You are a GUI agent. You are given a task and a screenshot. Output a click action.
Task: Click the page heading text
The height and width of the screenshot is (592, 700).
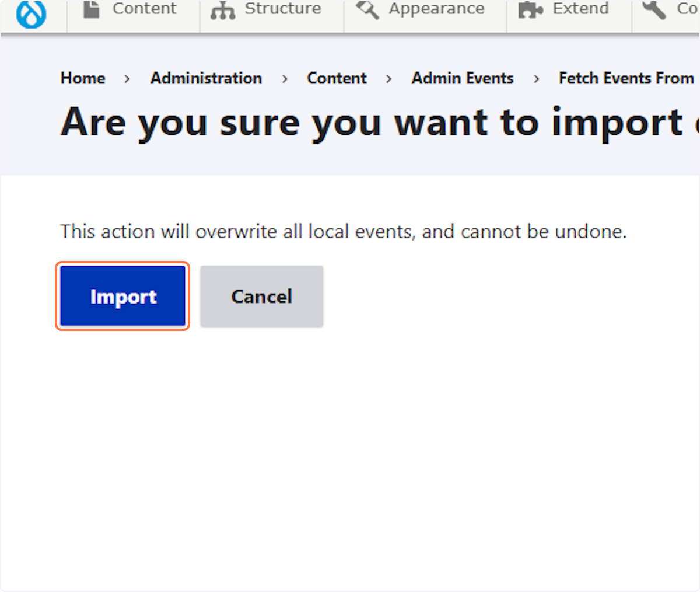(350, 122)
